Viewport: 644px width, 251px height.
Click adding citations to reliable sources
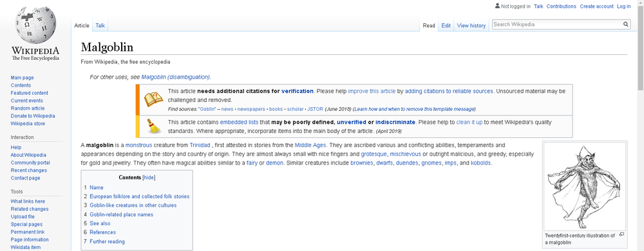point(448,91)
